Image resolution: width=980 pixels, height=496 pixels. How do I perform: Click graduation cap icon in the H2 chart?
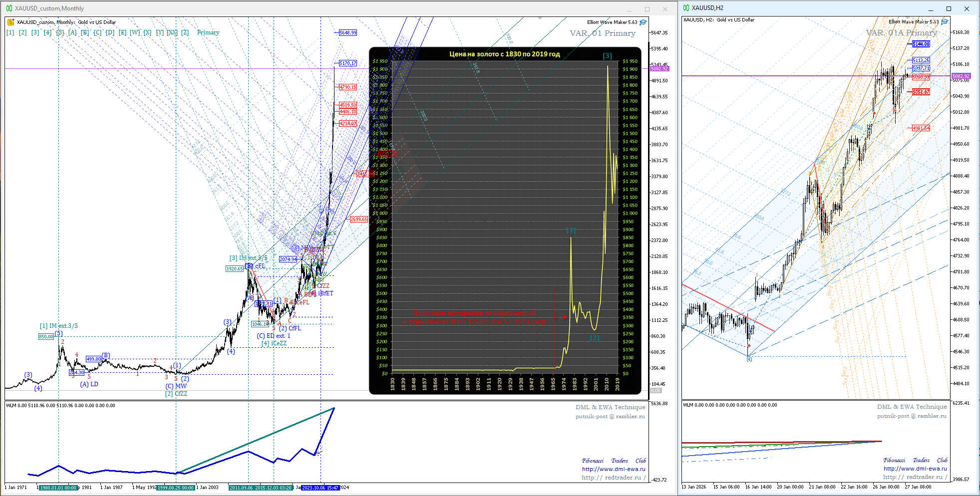[944, 21]
